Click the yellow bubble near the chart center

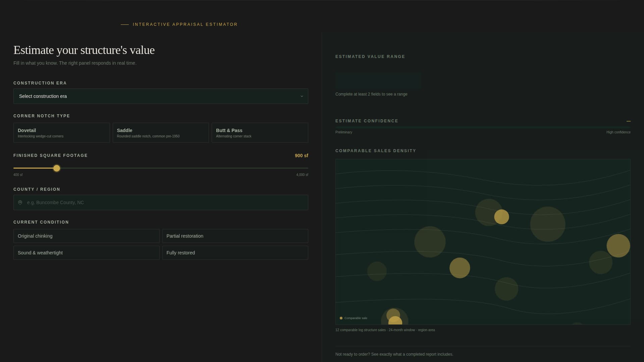click(x=502, y=217)
